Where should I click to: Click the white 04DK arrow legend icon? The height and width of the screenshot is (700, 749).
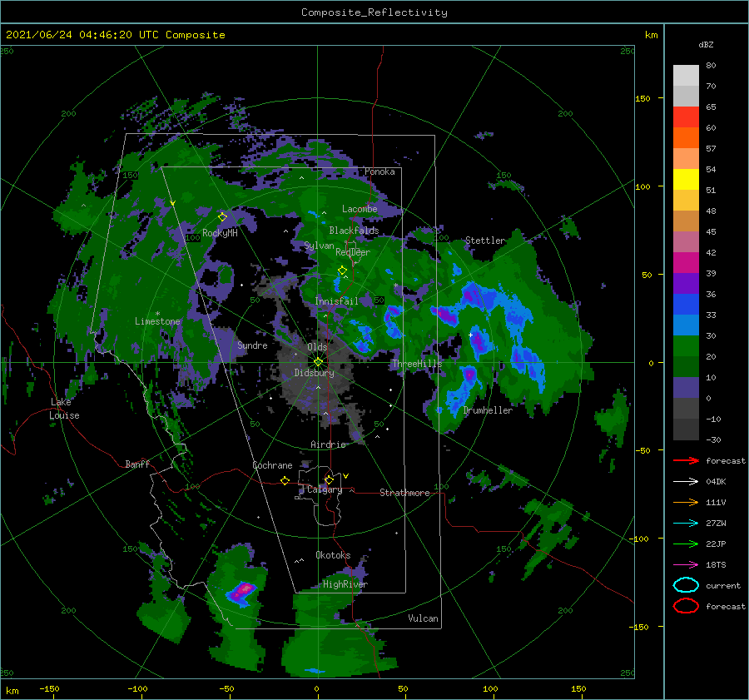(686, 481)
